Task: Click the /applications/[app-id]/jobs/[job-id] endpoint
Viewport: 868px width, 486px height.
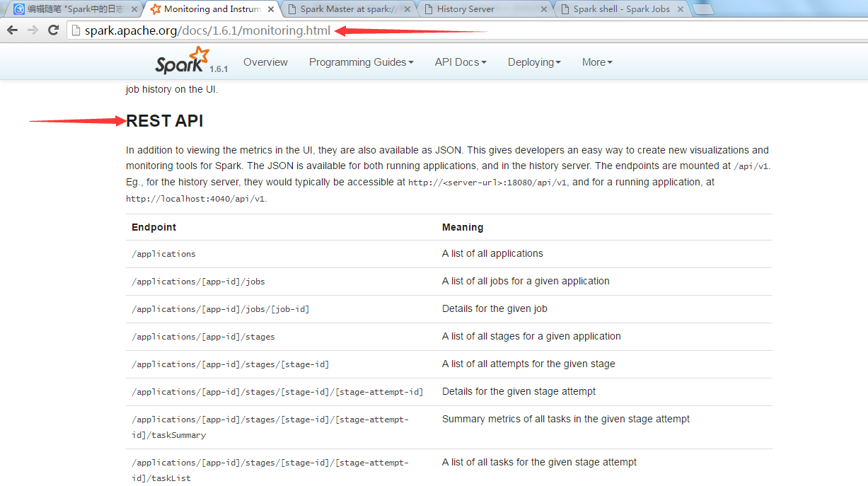Action: point(221,309)
